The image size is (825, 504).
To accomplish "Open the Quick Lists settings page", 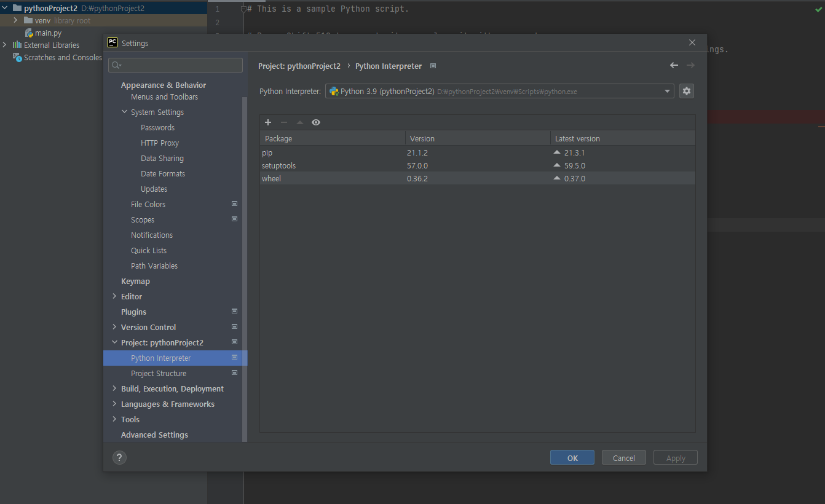I will (149, 251).
